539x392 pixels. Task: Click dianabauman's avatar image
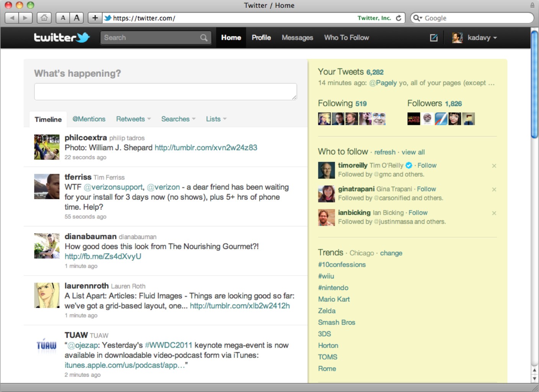47,246
